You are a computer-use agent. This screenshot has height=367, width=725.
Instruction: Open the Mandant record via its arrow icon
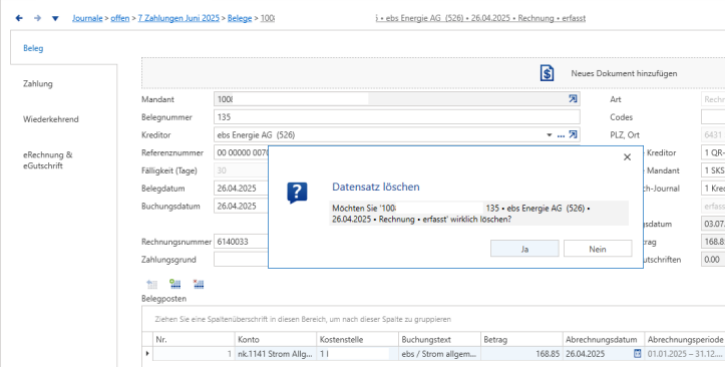pyautogui.click(x=573, y=99)
